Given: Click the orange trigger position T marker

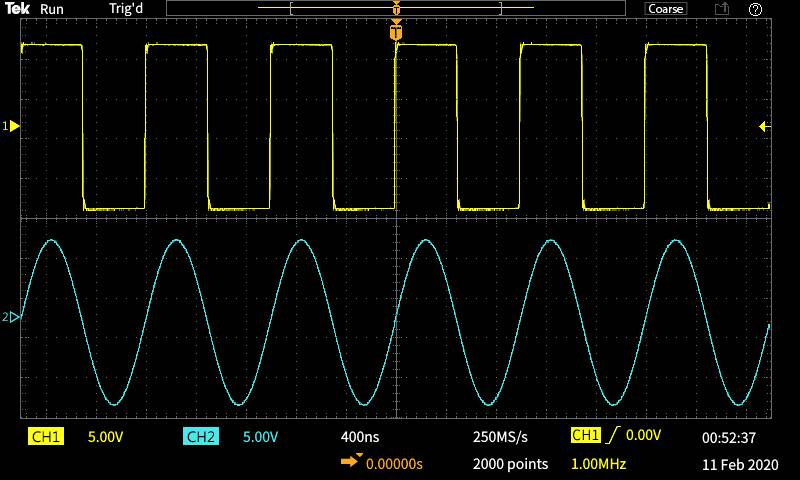Looking at the screenshot, I should pyautogui.click(x=397, y=33).
